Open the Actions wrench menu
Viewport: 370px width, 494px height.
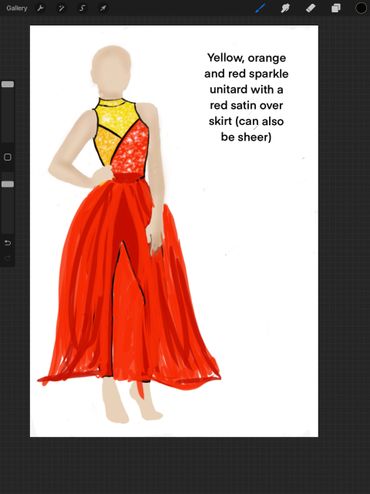(x=41, y=8)
